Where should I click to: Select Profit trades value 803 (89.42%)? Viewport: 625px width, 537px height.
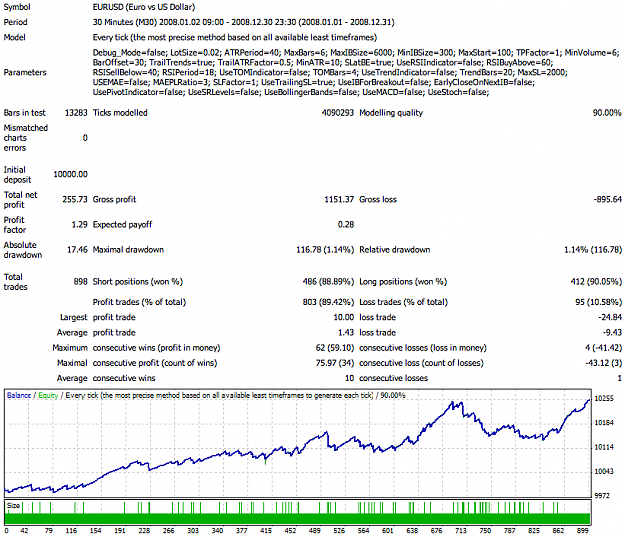click(x=328, y=302)
